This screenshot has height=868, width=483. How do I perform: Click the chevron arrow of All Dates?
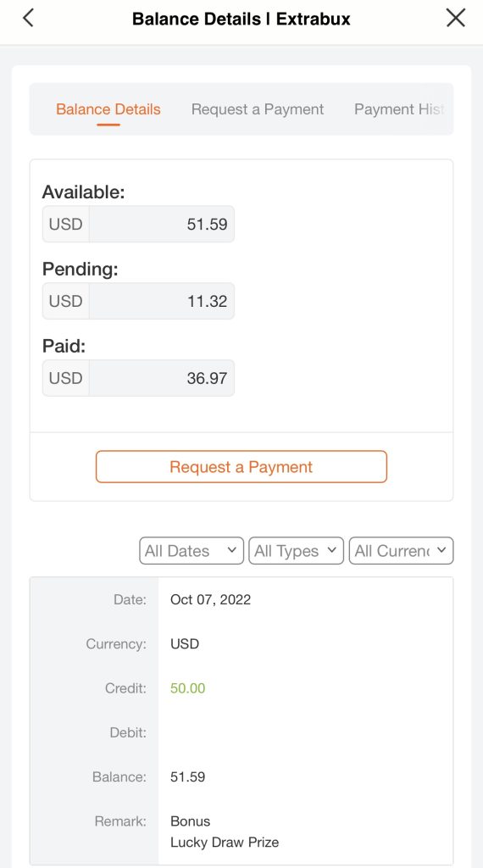click(x=232, y=550)
